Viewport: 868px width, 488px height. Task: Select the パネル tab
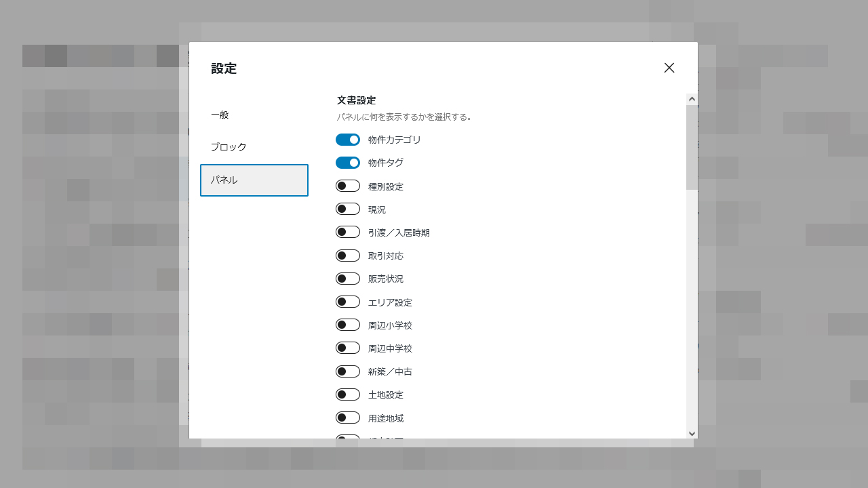(254, 180)
